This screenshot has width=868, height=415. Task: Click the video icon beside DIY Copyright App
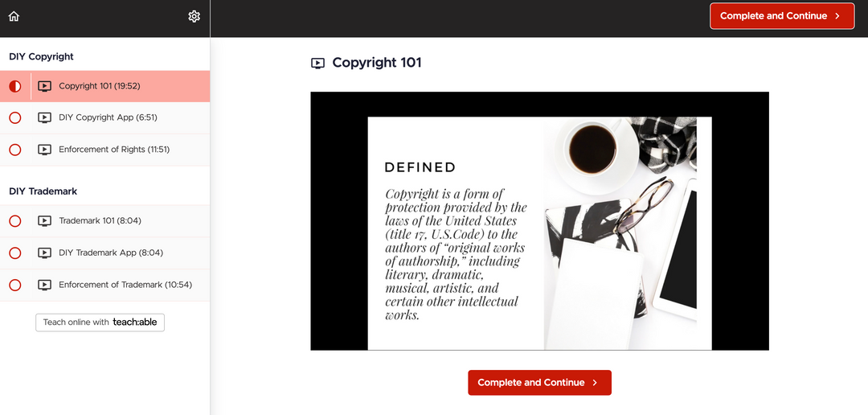(45, 118)
